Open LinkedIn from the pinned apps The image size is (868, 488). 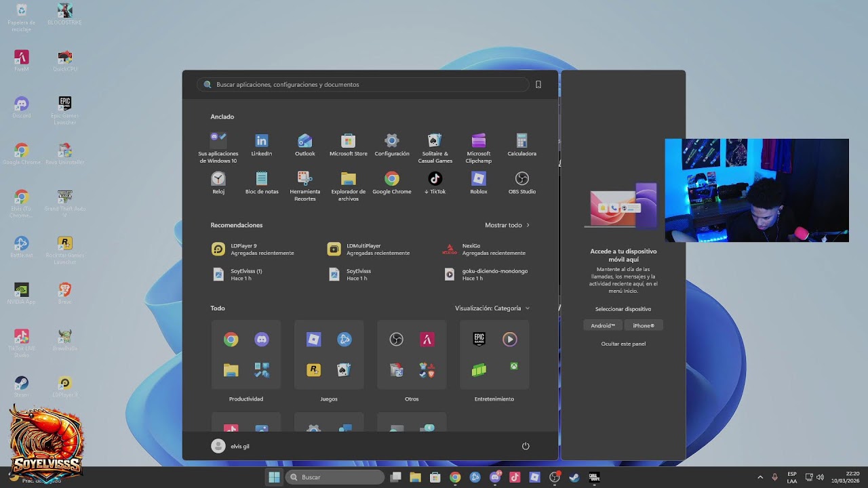pyautogui.click(x=262, y=145)
